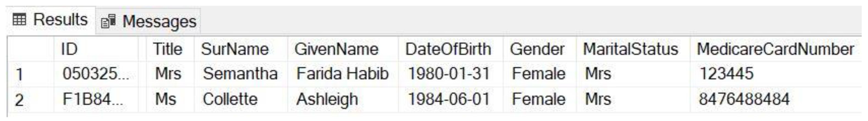868x121 pixels.
Task: Select the SurName column header
Action: tap(235, 49)
